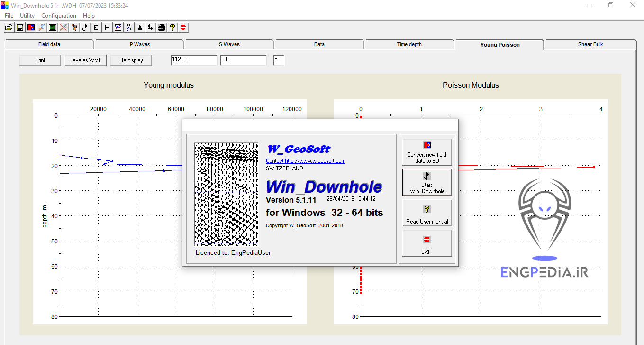Open the w-geosoft.com contact link
644x345 pixels.
pos(306,160)
